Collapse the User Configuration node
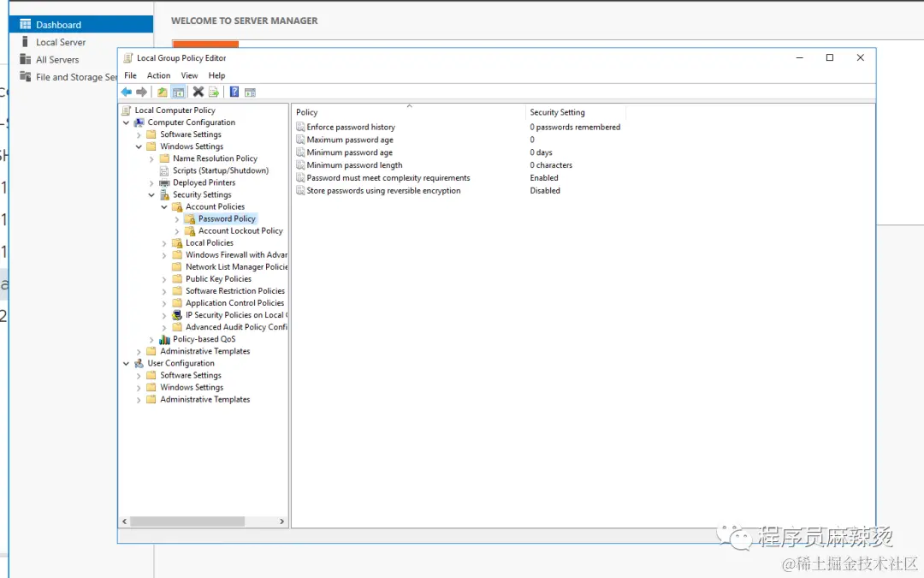The image size is (924, 578). coord(126,363)
